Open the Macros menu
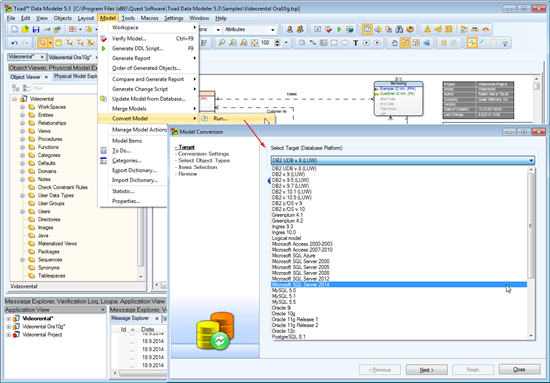550x383 pixels. (x=149, y=18)
